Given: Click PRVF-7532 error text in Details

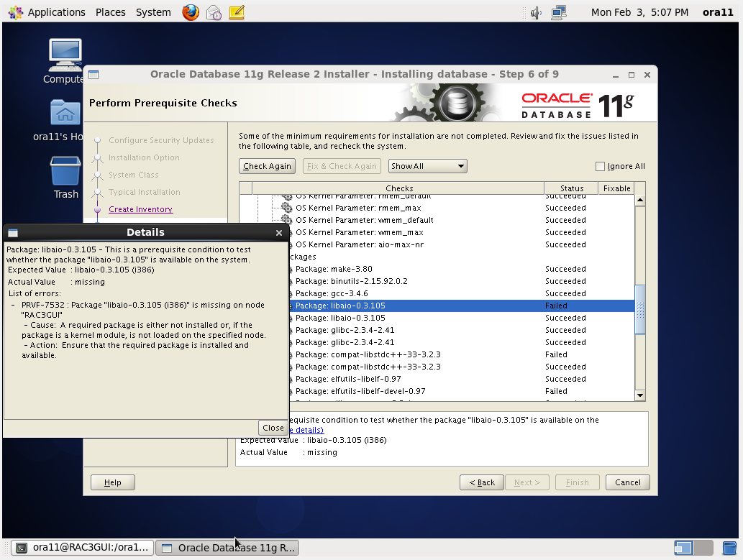Looking at the screenshot, I should (x=142, y=310).
